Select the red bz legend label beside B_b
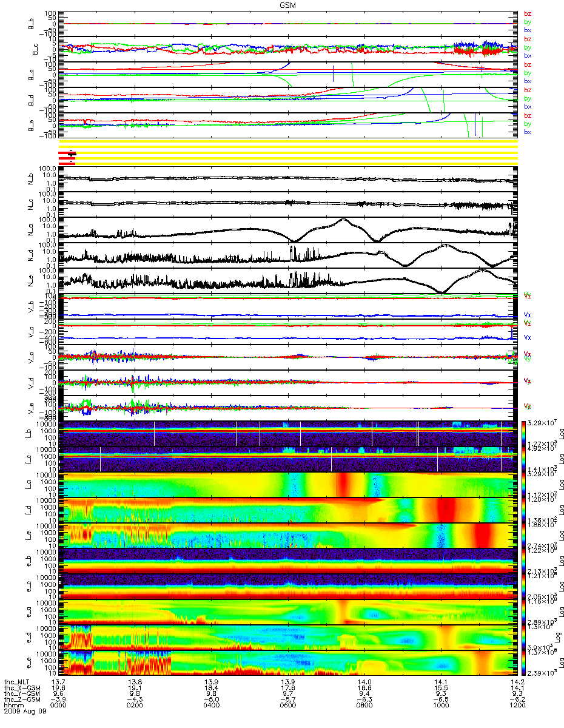This screenshot has width=564, height=728. 528,13
